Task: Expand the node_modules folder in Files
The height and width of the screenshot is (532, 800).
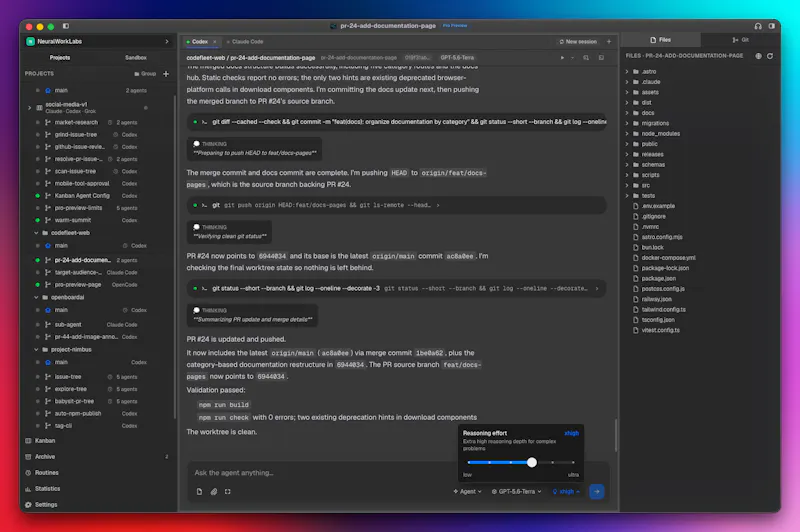Action: point(627,134)
